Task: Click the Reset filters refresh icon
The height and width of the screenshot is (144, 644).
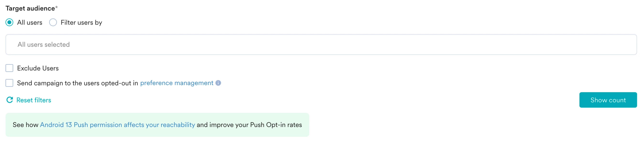Action: coord(9,100)
